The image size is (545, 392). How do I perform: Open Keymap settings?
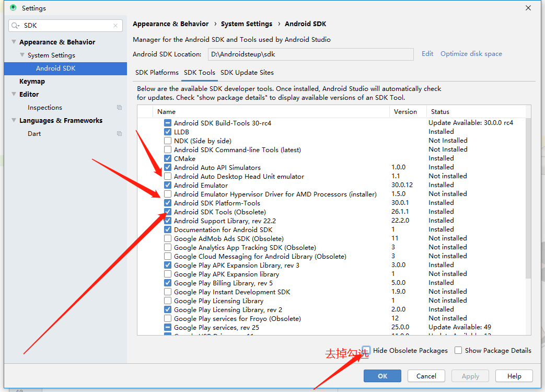pos(32,82)
